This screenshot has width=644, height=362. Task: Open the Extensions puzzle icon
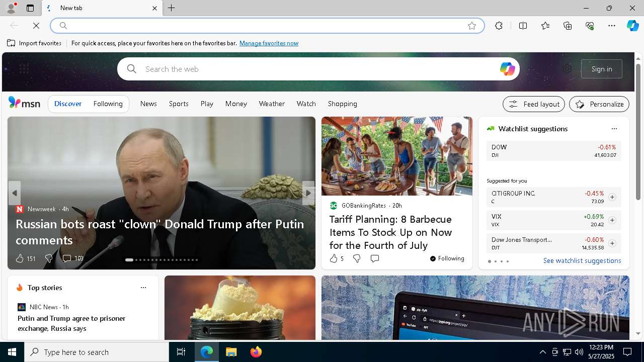(x=499, y=26)
